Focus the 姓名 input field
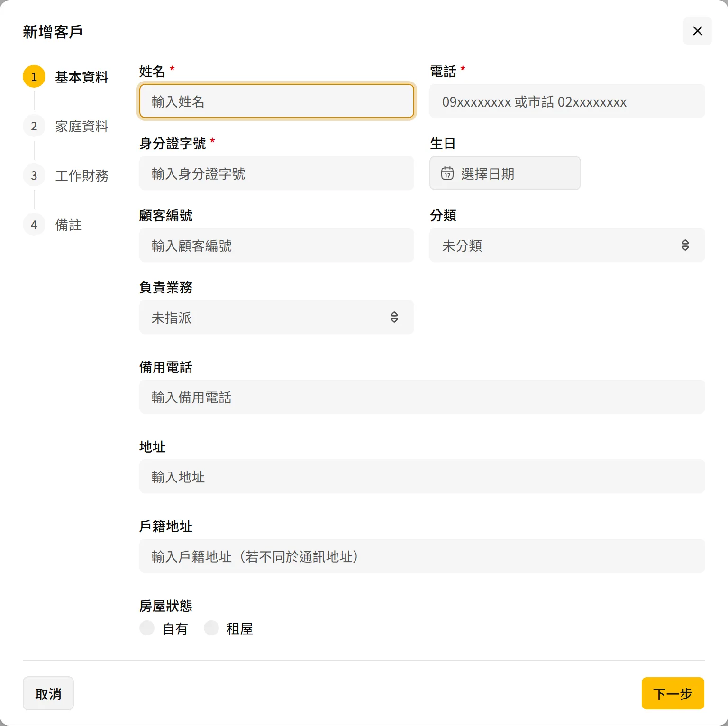The height and width of the screenshot is (726, 728). tap(277, 101)
